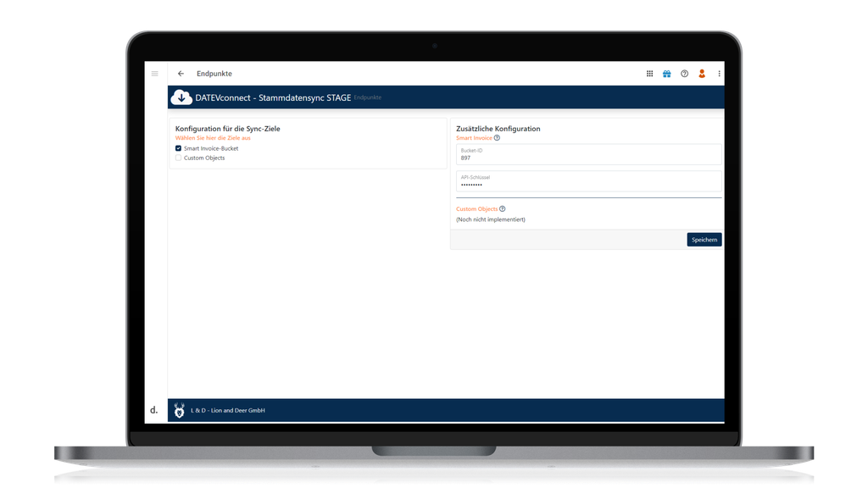Click the Endpunkte page title
This screenshot has height=499, width=868.
[x=214, y=74]
